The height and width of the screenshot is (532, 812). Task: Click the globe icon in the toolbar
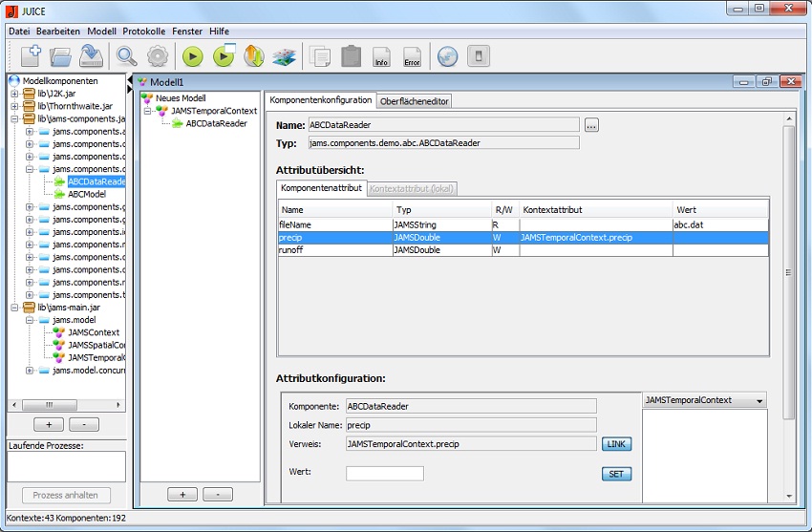447,56
